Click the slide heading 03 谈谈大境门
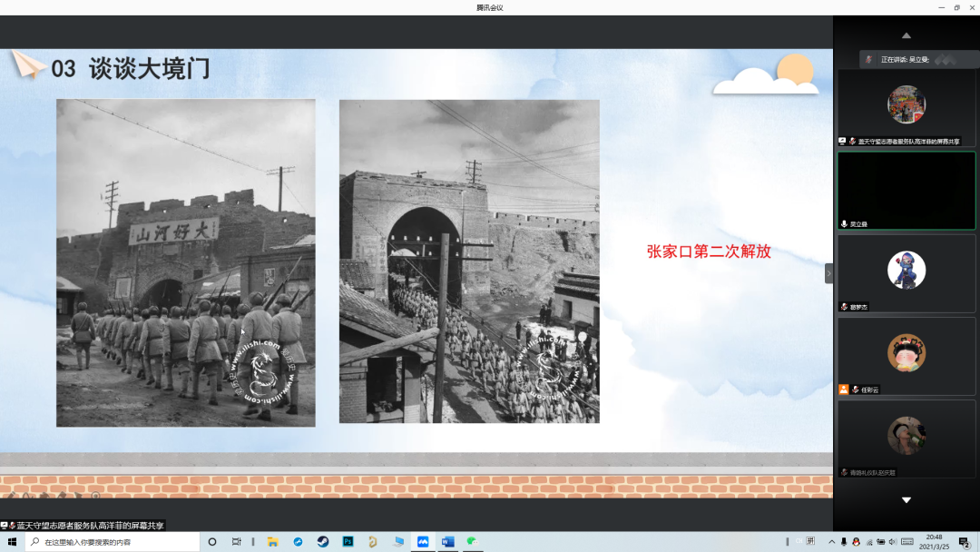Image resolution: width=980 pixels, height=552 pixels. point(131,69)
